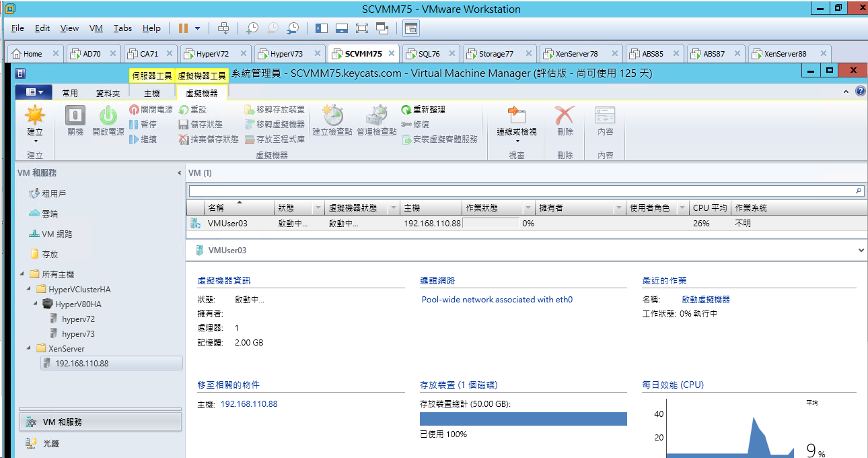Select 雲端 (Clouds) in navigation pane
This screenshot has width=868, height=458.
pyautogui.click(x=50, y=214)
